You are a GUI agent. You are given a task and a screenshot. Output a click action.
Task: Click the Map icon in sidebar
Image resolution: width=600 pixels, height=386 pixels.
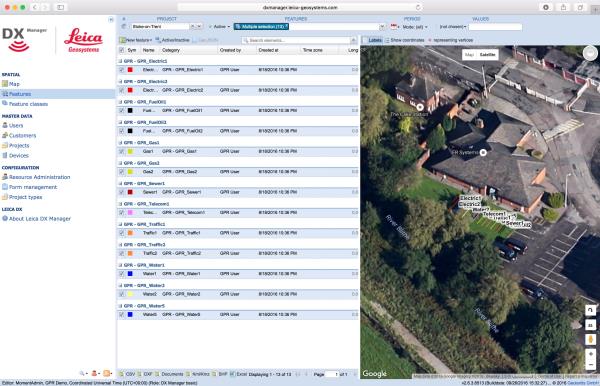pos(5,84)
